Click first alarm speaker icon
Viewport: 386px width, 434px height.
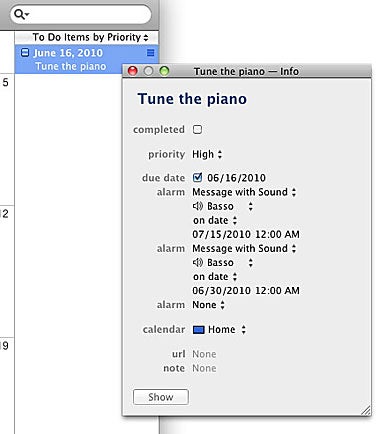click(x=197, y=206)
